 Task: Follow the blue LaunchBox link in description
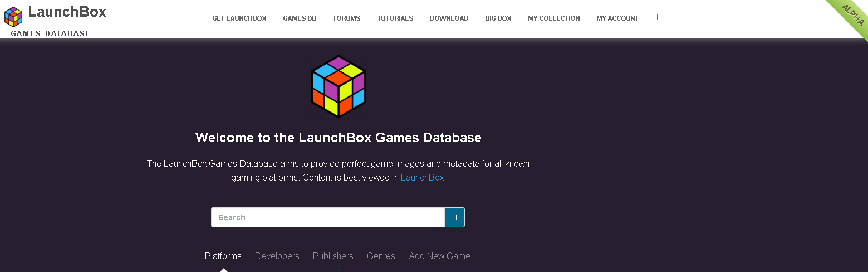click(x=422, y=178)
